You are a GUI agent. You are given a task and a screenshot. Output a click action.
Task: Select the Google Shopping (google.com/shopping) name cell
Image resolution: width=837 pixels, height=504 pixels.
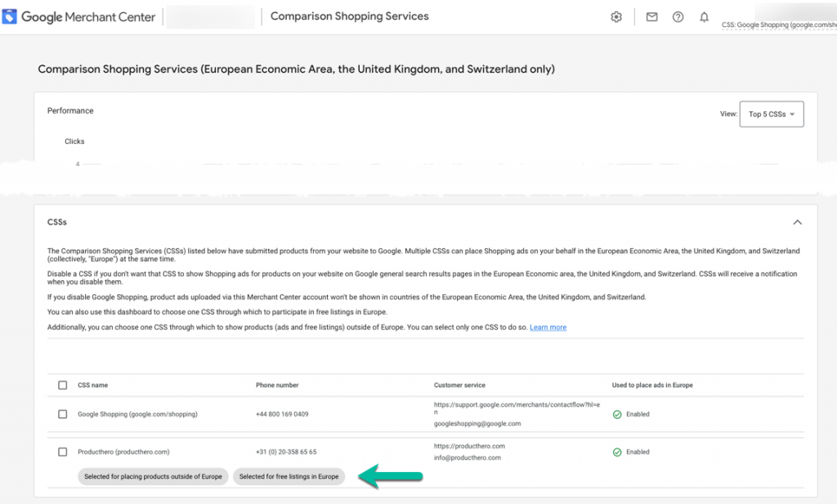(137, 414)
